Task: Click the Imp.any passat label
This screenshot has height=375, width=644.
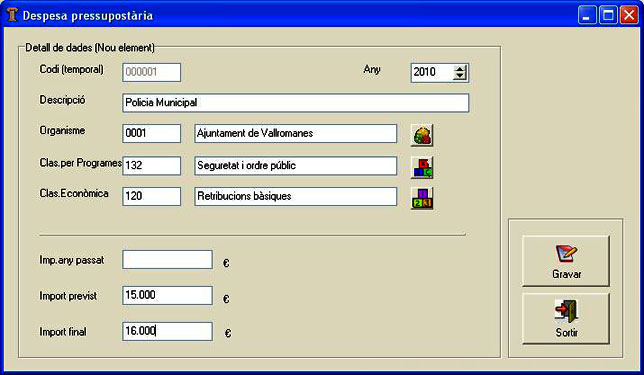Action: click(72, 260)
